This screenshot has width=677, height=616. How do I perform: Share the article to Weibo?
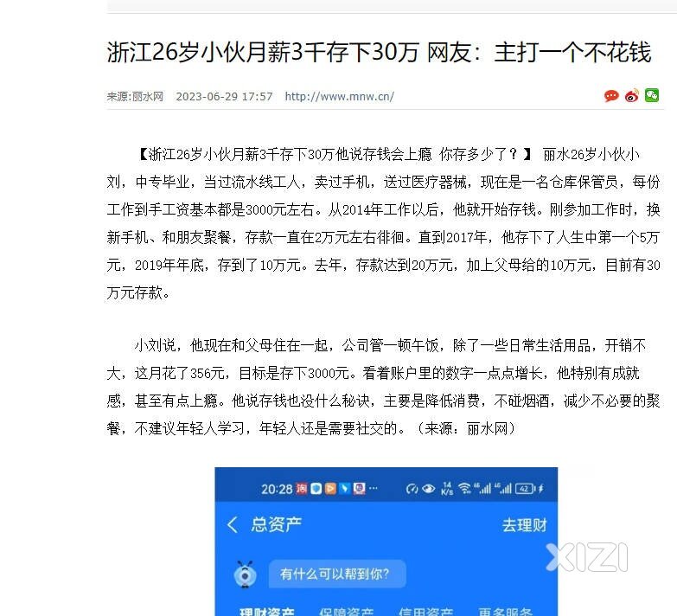[x=632, y=95]
